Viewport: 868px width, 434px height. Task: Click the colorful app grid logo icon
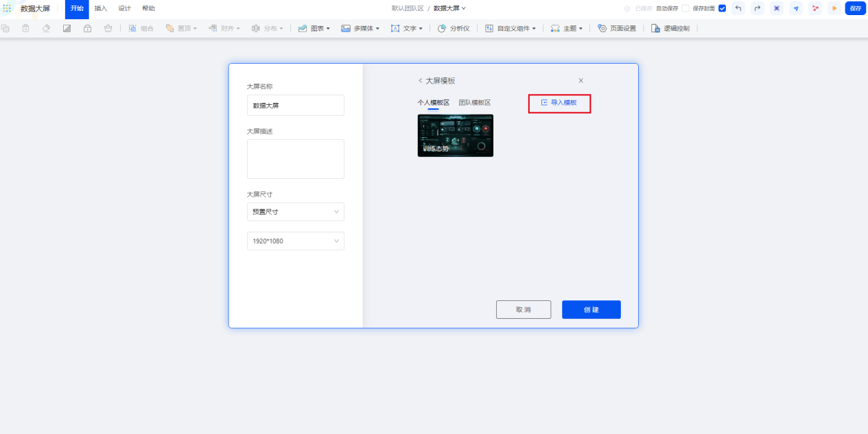coord(8,8)
